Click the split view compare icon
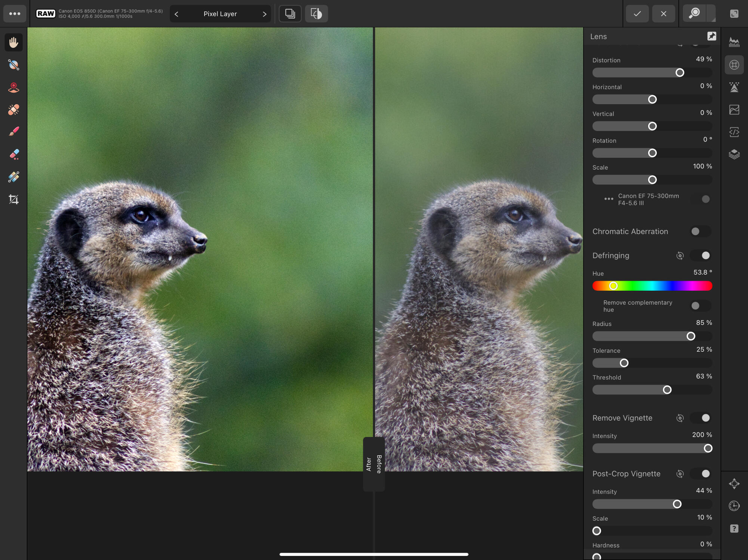Image resolution: width=748 pixels, height=560 pixels. coord(316,14)
